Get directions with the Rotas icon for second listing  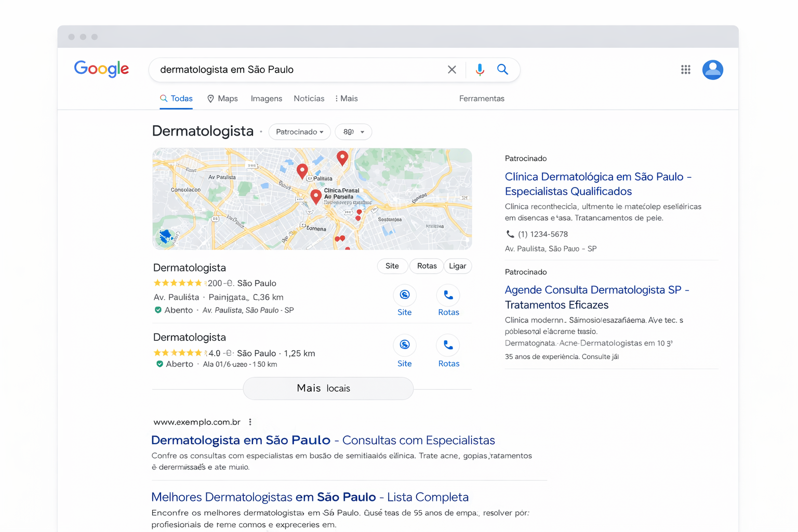pos(448,345)
